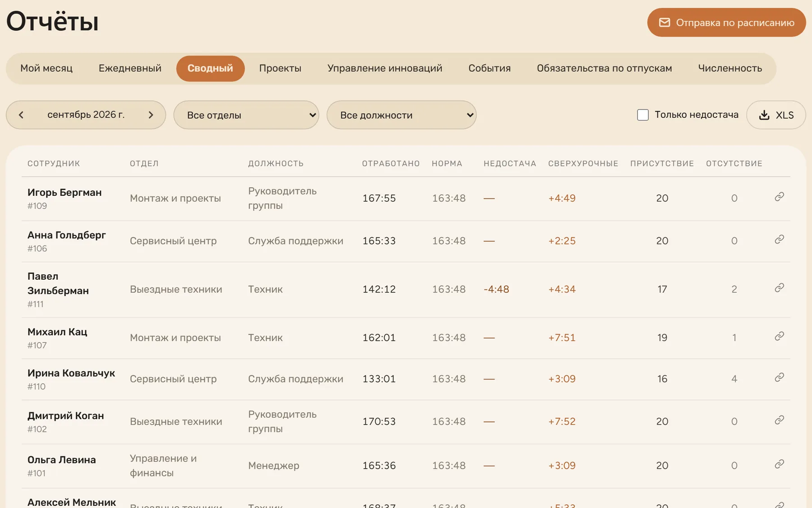Switch to Ежедневный tab
Image resolution: width=812 pixels, height=508 pixels.
(x=130, y=68)
